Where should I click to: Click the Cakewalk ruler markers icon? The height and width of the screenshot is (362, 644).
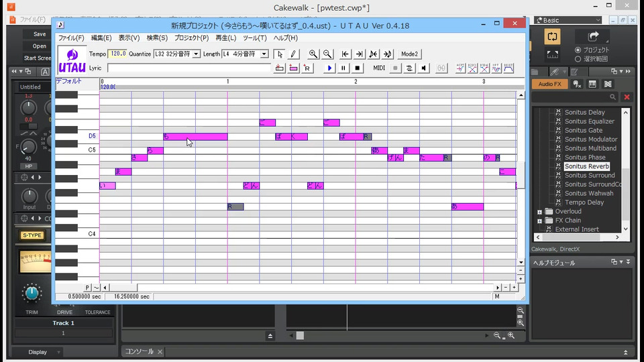point(552,54)
